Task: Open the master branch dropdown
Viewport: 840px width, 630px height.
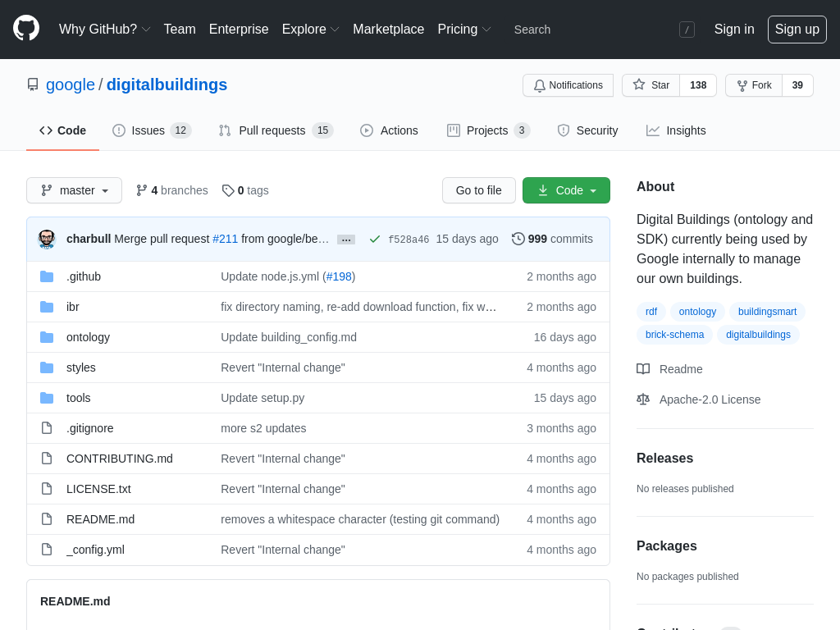Action: point(75,190)
